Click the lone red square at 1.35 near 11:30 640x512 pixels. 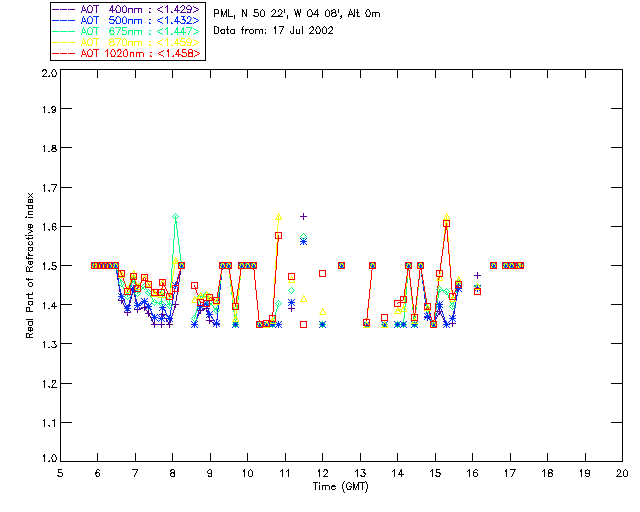coord(303,325)
